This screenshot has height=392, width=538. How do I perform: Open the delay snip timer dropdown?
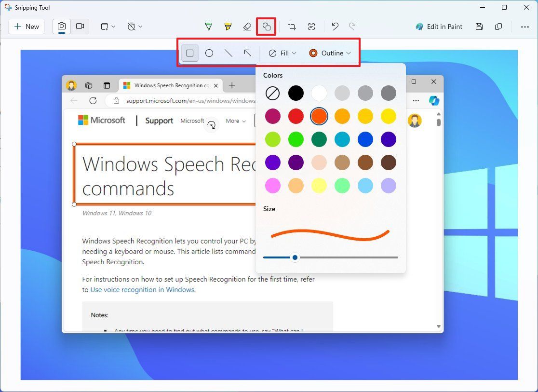(134, 27)
